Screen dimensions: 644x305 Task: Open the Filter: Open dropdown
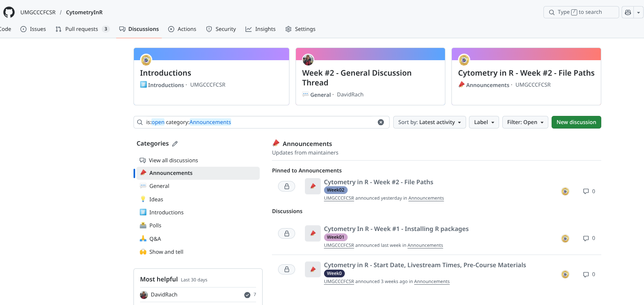point(525,122)
